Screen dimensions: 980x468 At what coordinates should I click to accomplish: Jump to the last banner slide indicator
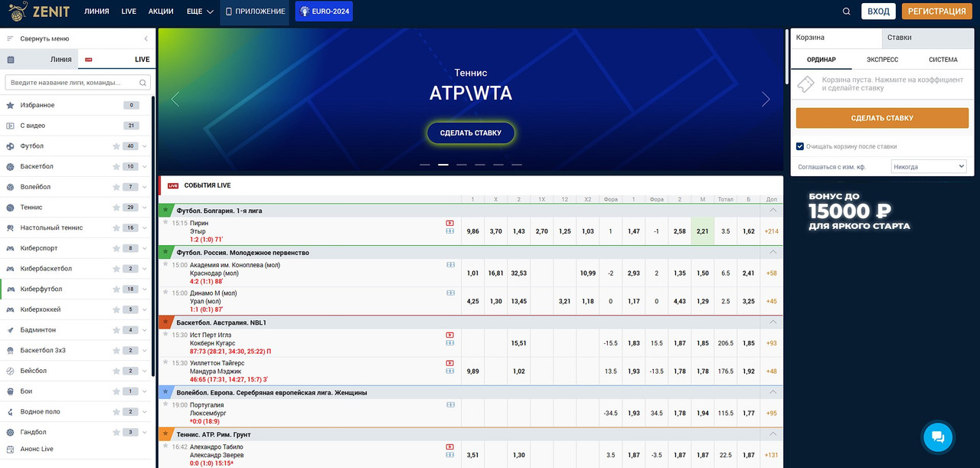click(x=517, y=165)
